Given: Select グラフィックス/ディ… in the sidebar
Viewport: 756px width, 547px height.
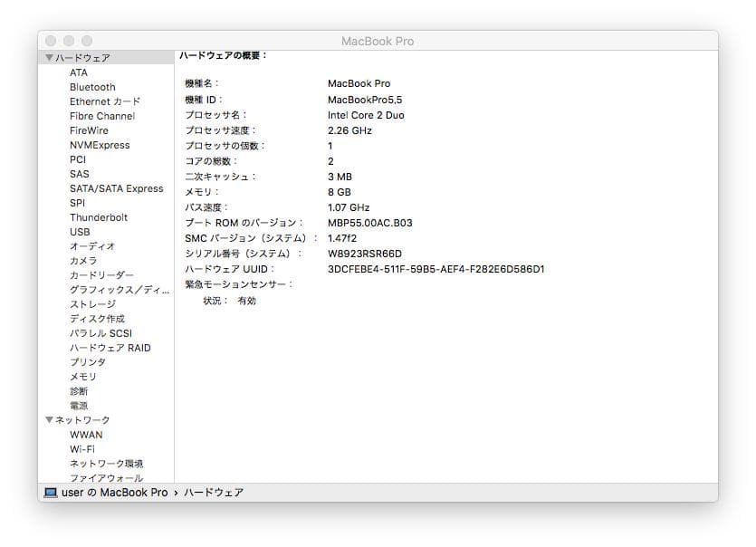Looking at the screenshot, I should coord(120,290).
